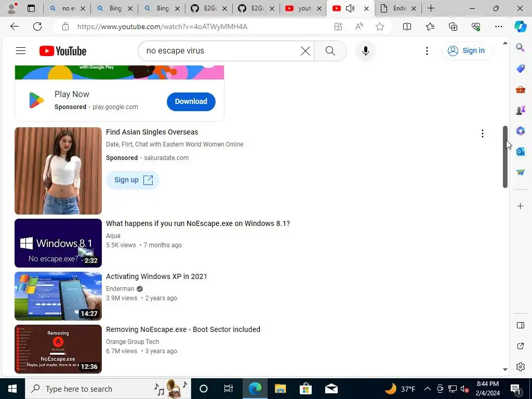
Task: Sign up on the sakuradate ad
Action: pos(132,180)
